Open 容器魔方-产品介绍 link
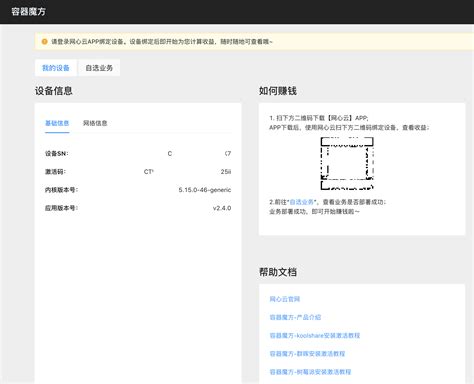 (x=295, y=317)
